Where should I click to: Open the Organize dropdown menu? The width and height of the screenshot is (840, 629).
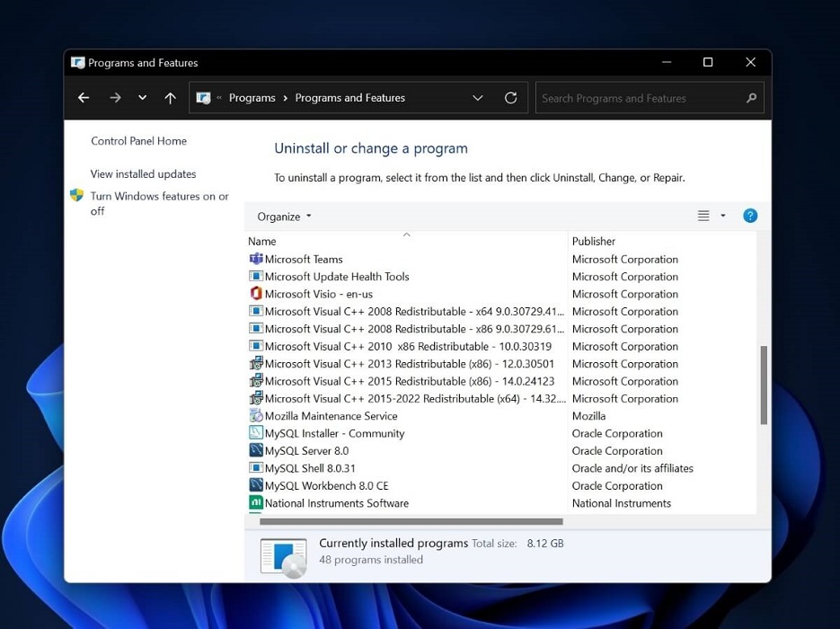click(283, 216)
